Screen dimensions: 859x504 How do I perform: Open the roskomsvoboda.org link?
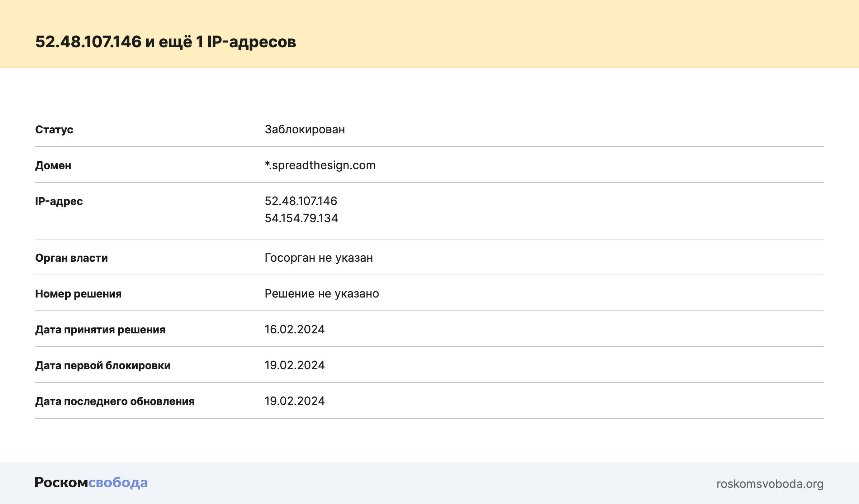coord(770,484)
